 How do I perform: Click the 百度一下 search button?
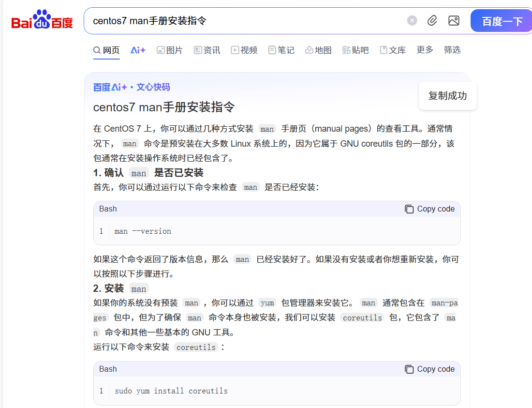[x=502, y=21]
